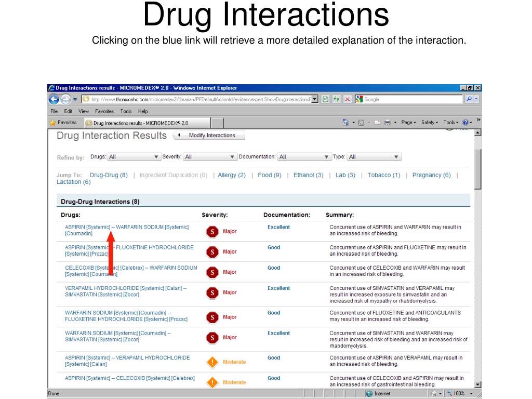This screenshot has height=399, width=532.
Task: Click the Internet zone globe icon
Action: 369,394
